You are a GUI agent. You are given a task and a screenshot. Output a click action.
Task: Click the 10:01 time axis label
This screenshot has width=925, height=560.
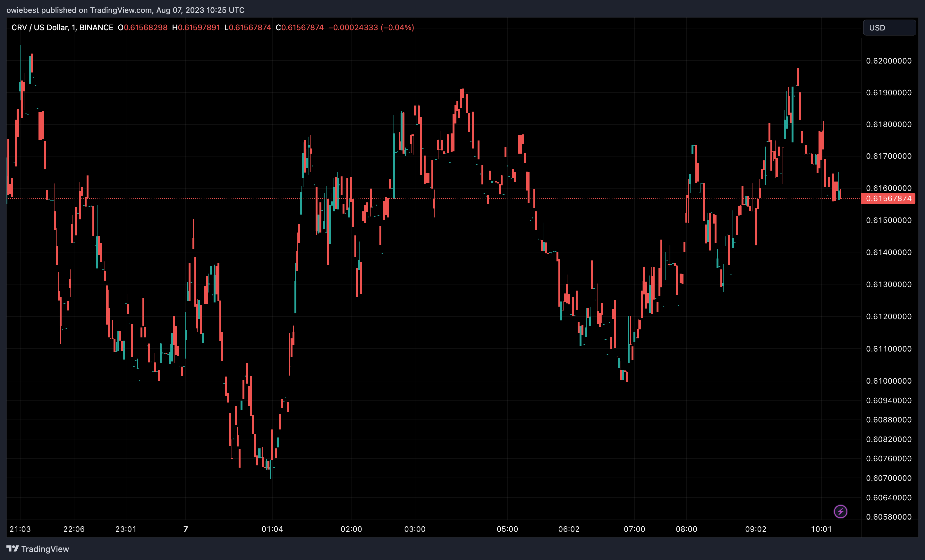coord(821,529)
